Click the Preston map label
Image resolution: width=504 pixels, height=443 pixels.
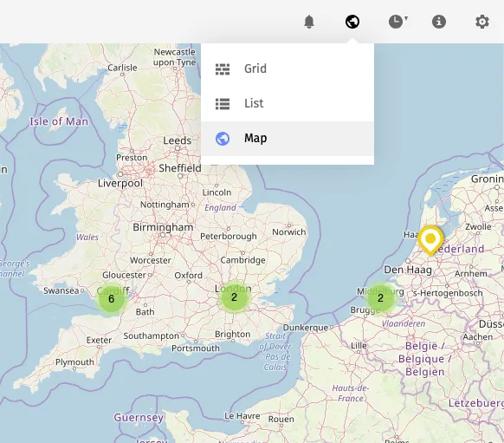coord(132,158)
